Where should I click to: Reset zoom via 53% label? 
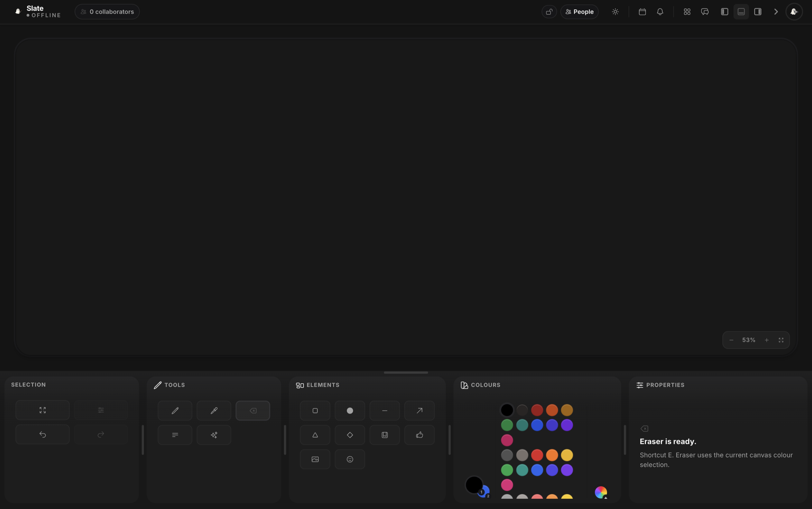click(749, 340)
